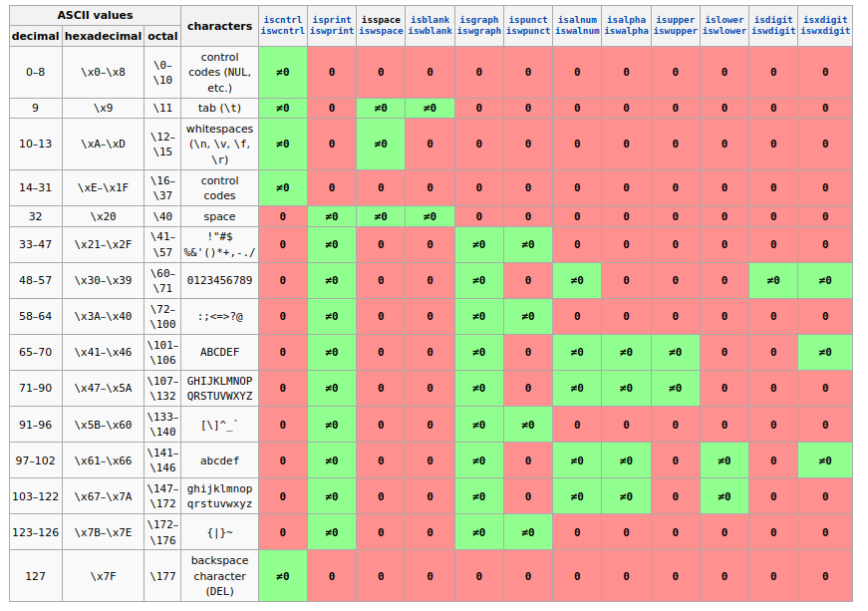Open the isblank function link
This screenshot has width=868, height=611.
tap(430, 19)
